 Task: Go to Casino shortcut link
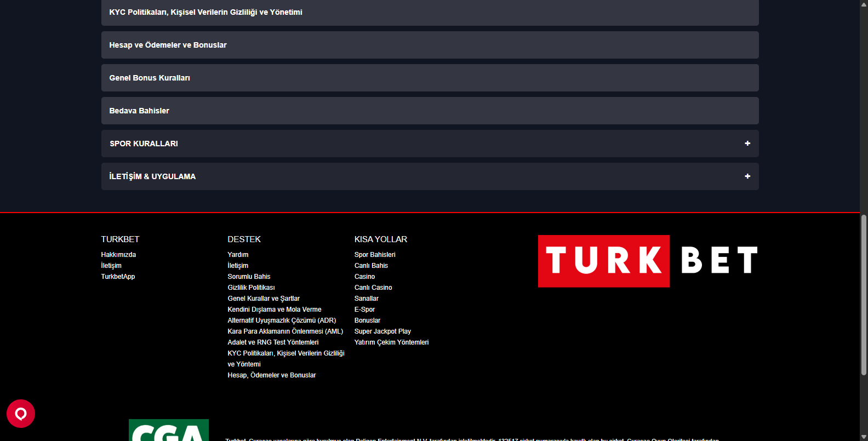click(x=364, y=277)
